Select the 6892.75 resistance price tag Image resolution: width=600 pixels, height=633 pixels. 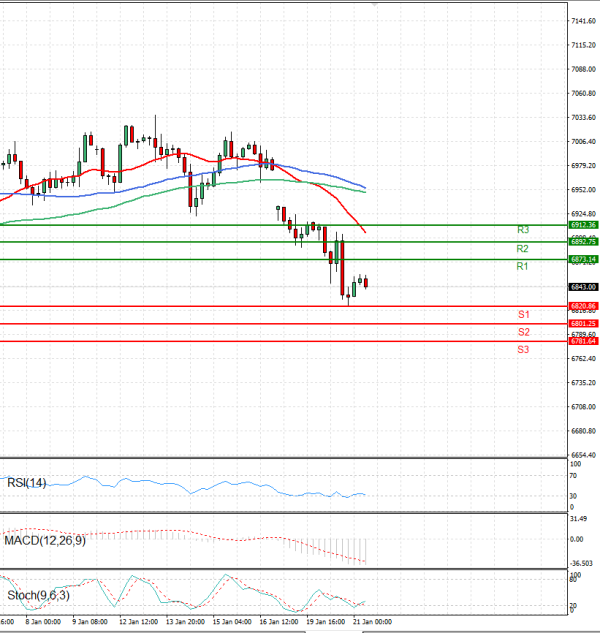583,242
